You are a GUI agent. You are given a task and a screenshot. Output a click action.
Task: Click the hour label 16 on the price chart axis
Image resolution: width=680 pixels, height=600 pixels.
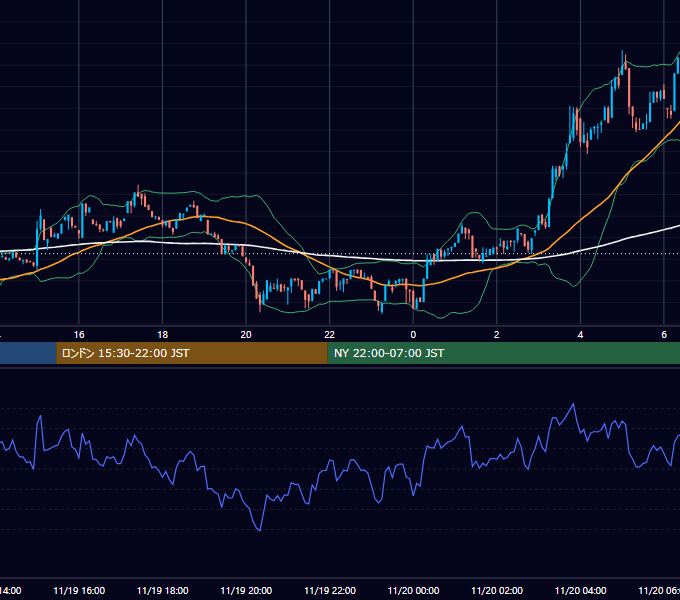[79, 334]
